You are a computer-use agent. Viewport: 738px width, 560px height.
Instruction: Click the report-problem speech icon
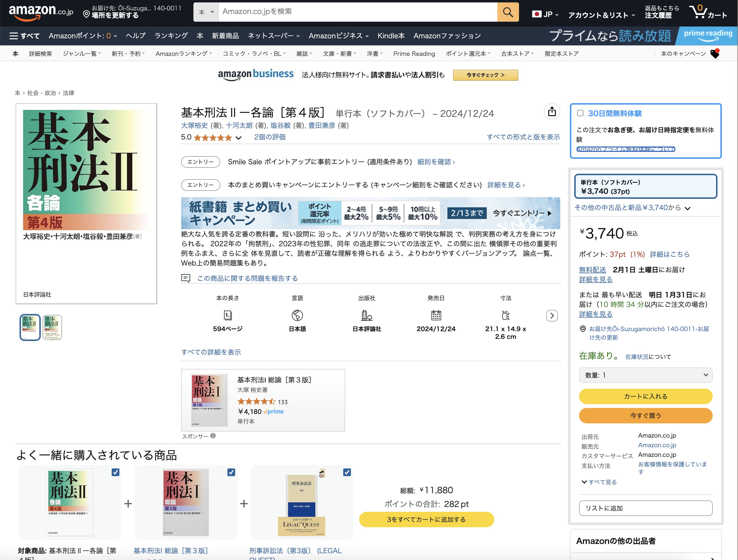coord(186,278)
